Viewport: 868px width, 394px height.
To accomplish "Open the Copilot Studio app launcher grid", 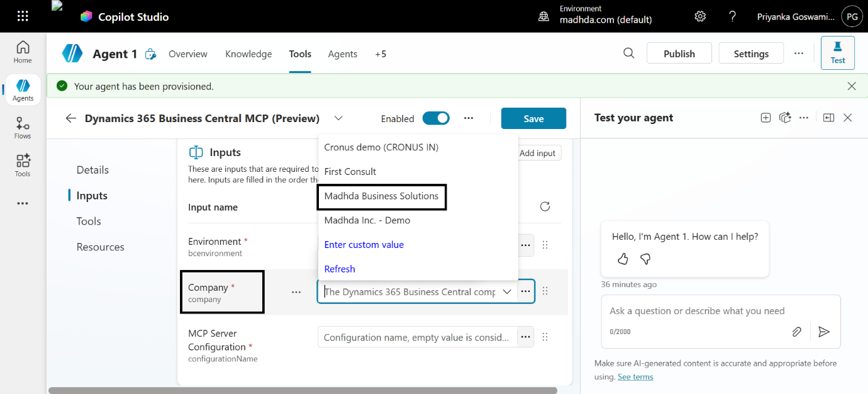I will tap(23, 16).
